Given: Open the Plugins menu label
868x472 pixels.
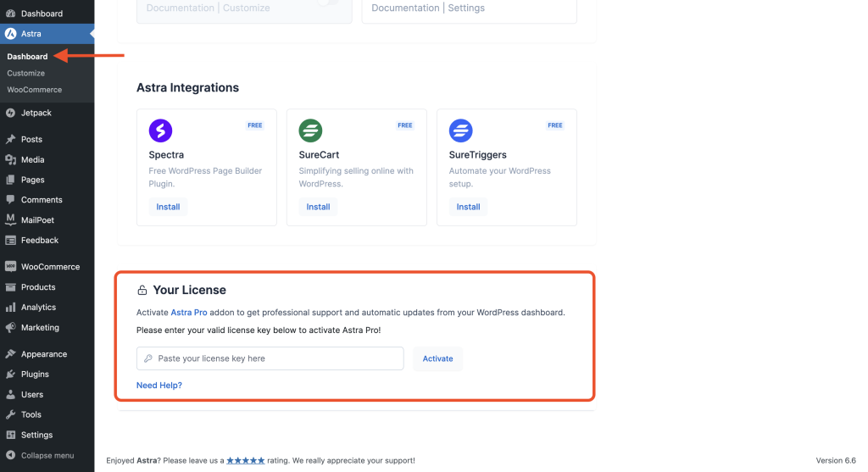Looking at the screenshot, I should pos(35,374).
